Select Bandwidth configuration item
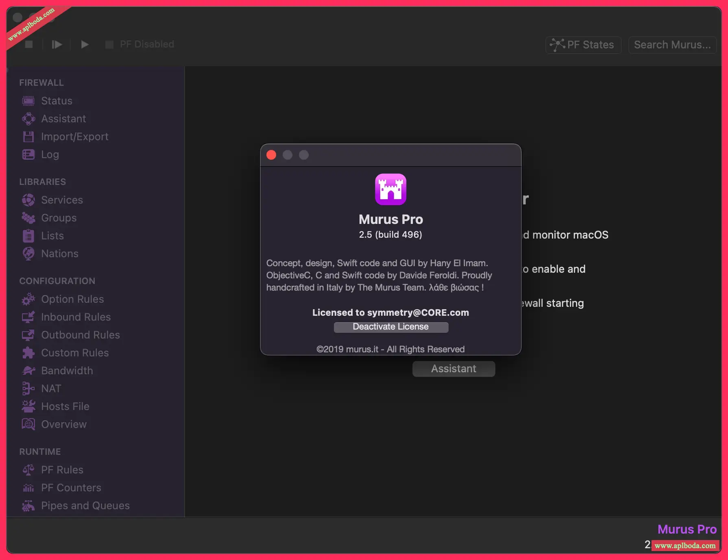 tap(67, 371)
